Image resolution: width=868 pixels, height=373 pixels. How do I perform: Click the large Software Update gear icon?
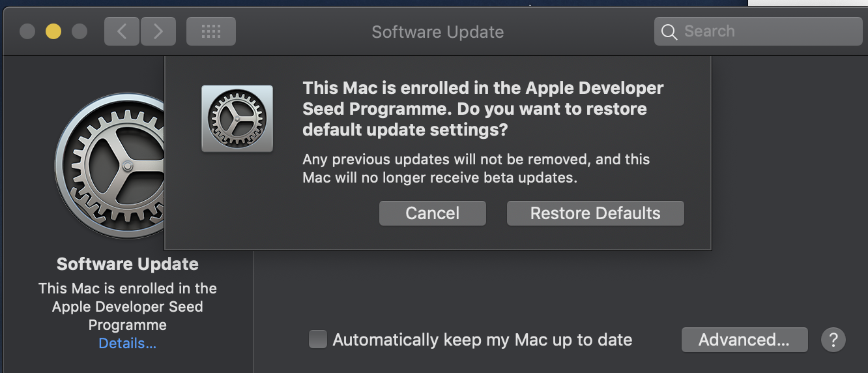coord(109,165)
